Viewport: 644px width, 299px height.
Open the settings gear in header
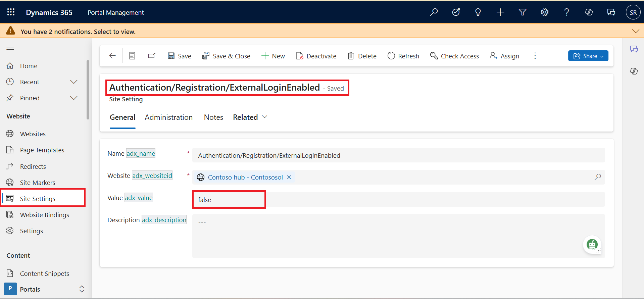[x=544, y=12]
